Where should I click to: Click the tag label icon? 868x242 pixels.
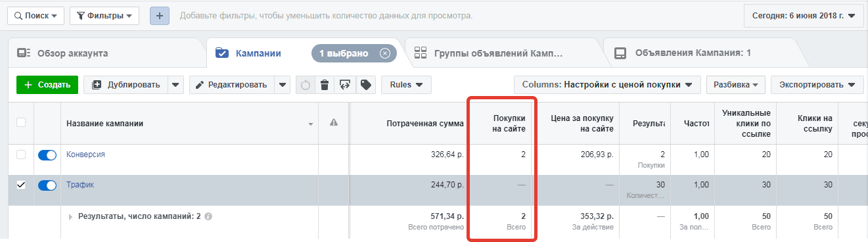coord(365,85)
